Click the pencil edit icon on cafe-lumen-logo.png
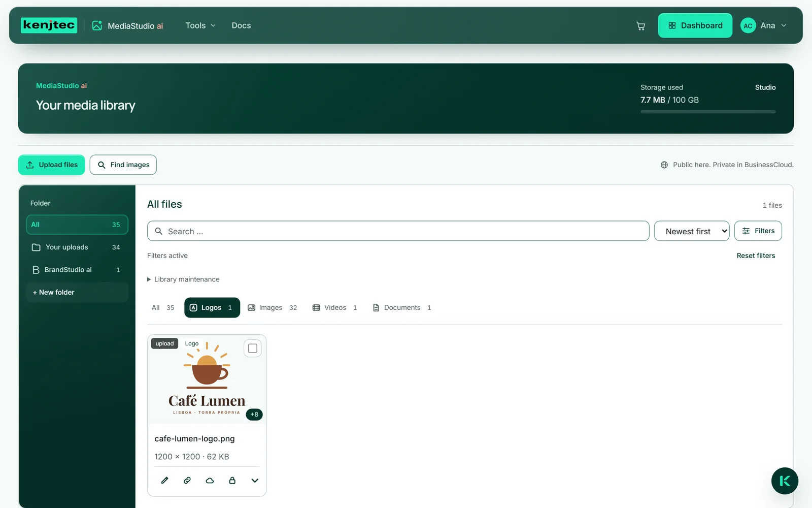The image size is (812, 508). point(164,481)
